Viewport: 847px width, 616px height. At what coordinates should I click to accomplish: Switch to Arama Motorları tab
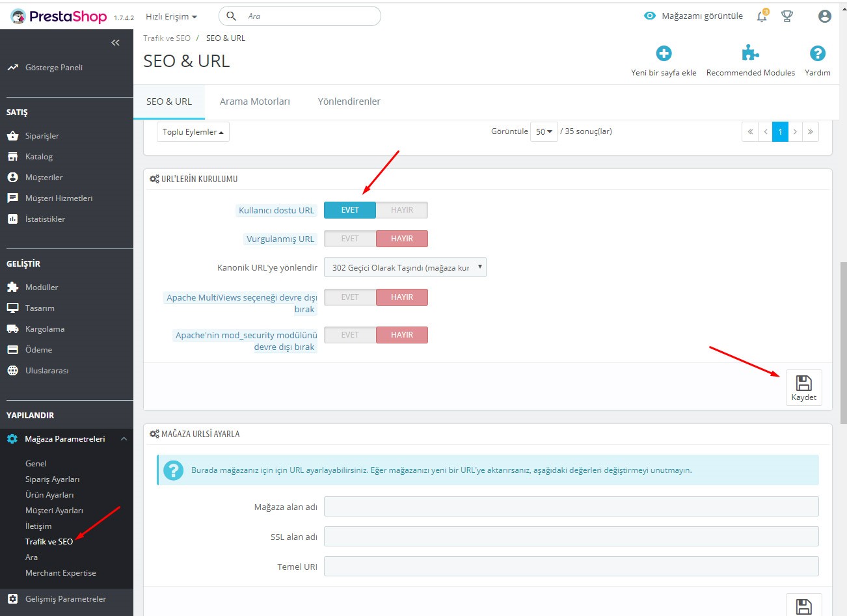[254, 101]
